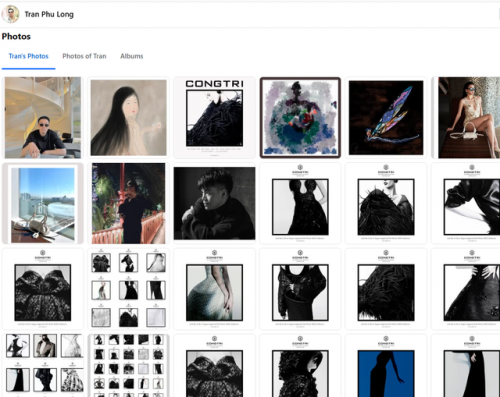Open nine-image CONGTRI collage thumbnail
This screenshot has height=397, width=500.
129,289
